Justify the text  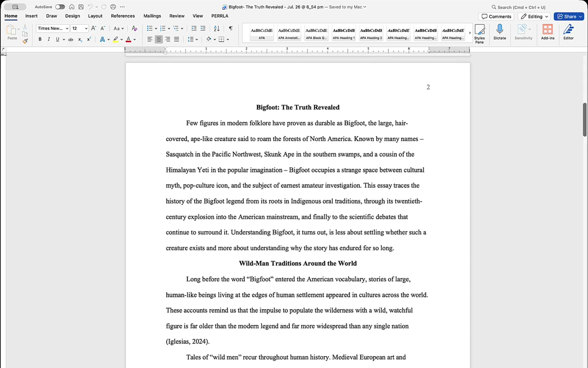pyautogui.click(x=176, y=39)
